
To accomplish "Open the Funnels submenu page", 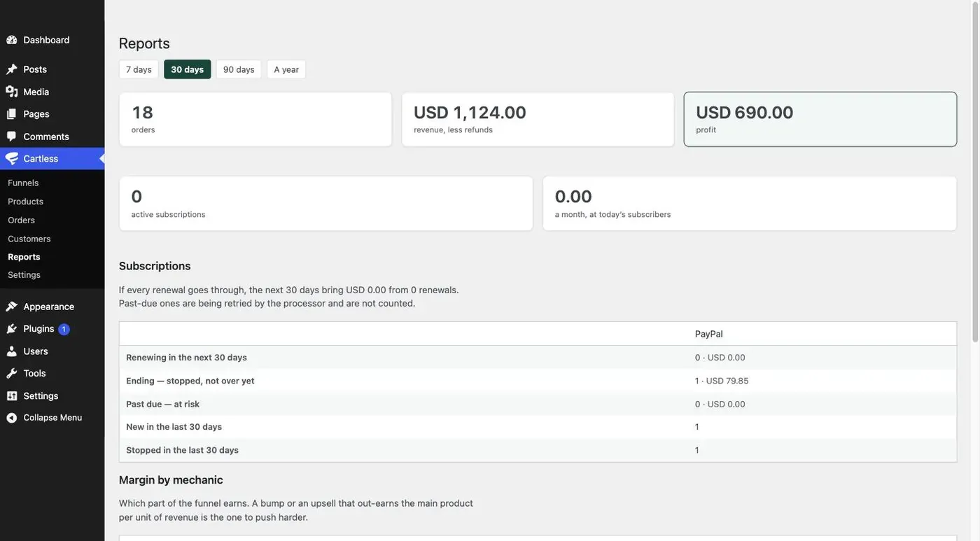I will click(23, 183).
